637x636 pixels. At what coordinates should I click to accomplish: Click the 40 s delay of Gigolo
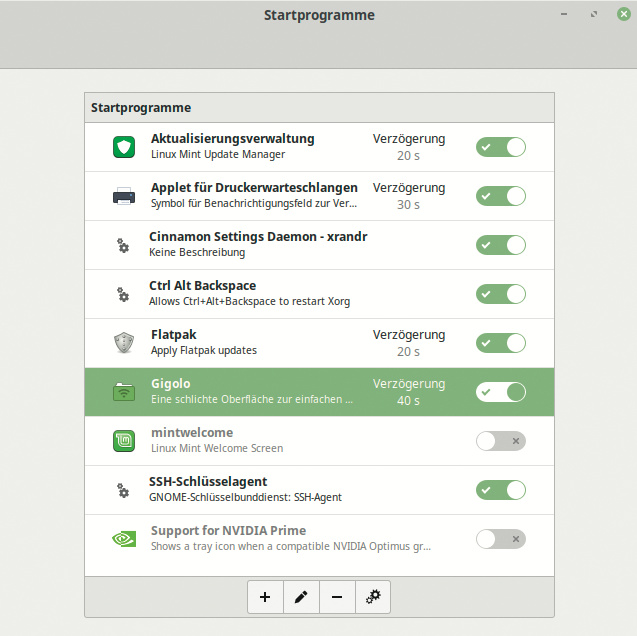coord(408,401)
